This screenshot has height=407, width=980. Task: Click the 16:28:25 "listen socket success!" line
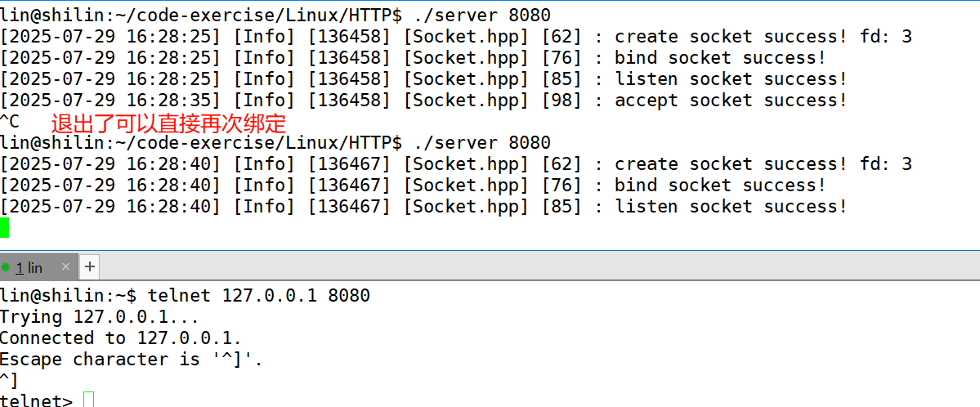[423, 78]
